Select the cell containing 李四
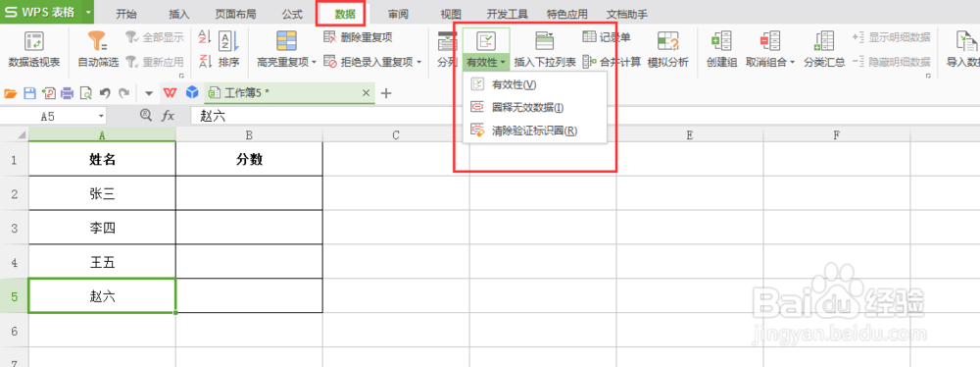Image resolution: width=980 pixels, height=367 pixels. 102,228
